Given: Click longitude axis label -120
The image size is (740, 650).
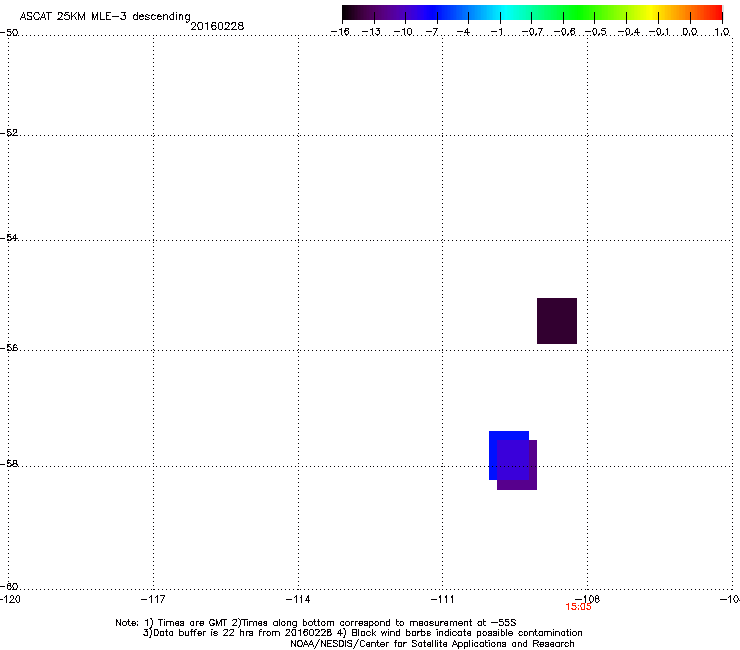Looking at the screenshot, I should coord(10,599).
